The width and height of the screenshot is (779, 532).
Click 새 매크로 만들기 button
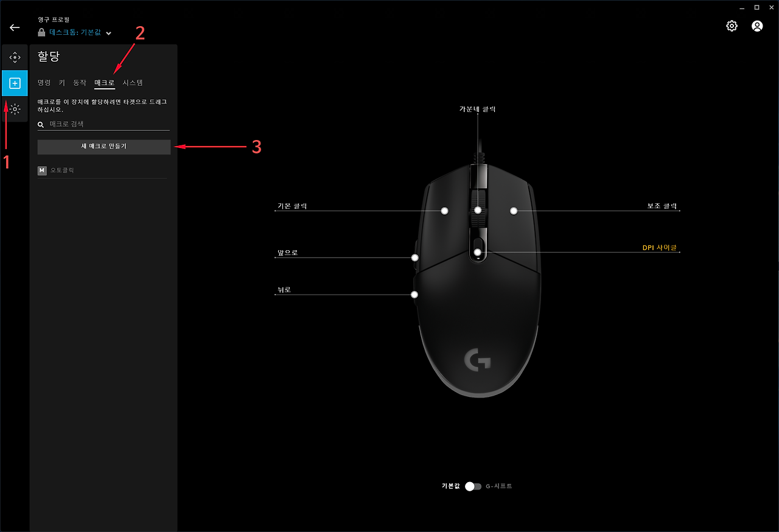[x=104, y=147]
